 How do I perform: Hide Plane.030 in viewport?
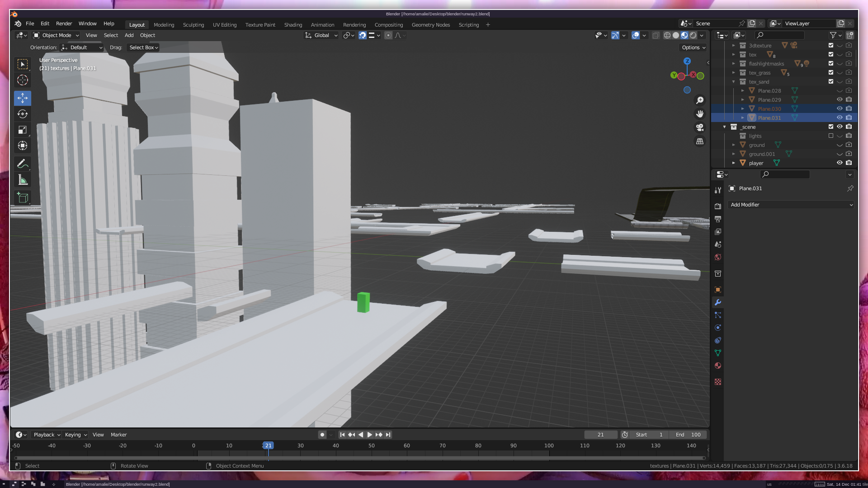pos(840,108)
